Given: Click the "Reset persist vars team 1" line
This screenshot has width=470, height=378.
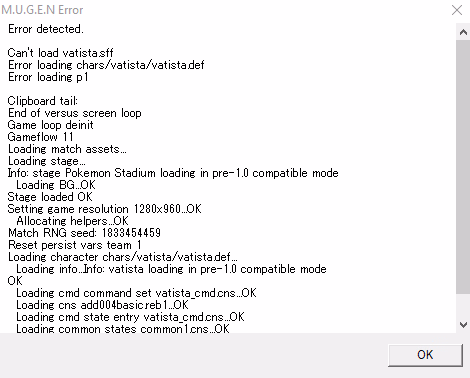Looking at the screenshot, I should coord(75,245).
